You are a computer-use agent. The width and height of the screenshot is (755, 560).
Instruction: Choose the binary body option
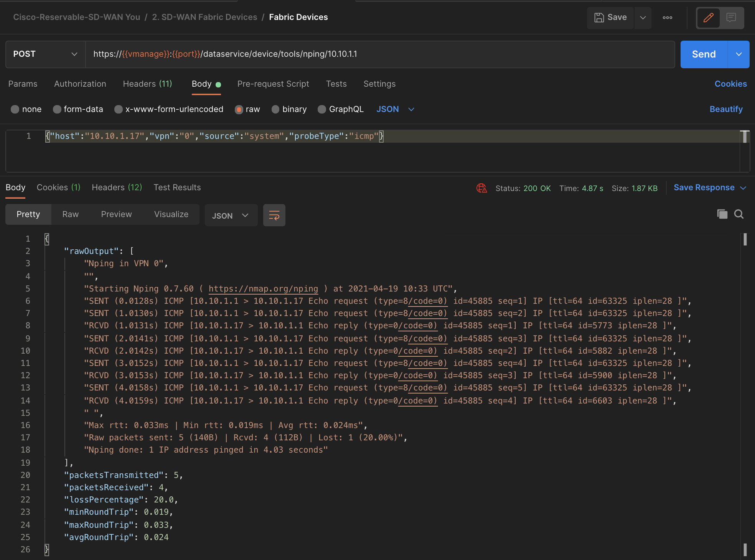click(x=275, y=109)
